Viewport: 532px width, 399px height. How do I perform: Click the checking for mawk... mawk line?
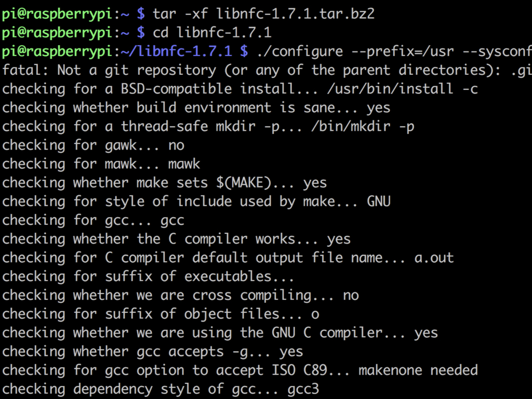pyautogui.click(x=101, y=164)
